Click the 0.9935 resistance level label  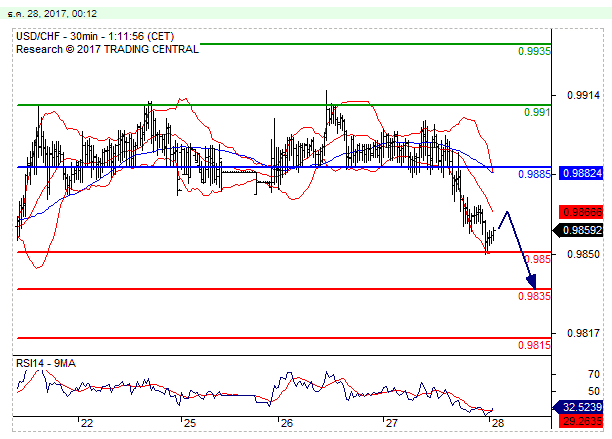tap(534, 51)
